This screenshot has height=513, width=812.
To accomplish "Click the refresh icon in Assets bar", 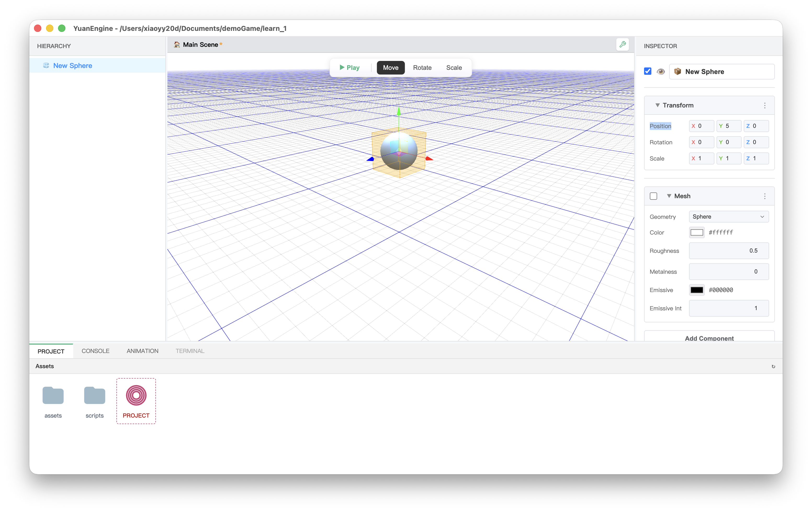I will coord(773,366).
